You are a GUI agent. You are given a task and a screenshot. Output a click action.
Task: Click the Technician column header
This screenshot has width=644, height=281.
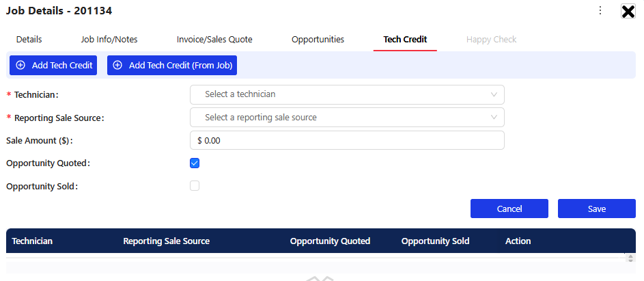click(x=32, y=241)
